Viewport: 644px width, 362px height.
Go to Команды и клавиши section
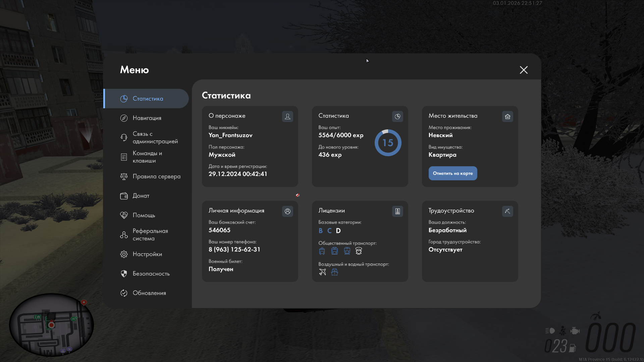coord(147,157)
